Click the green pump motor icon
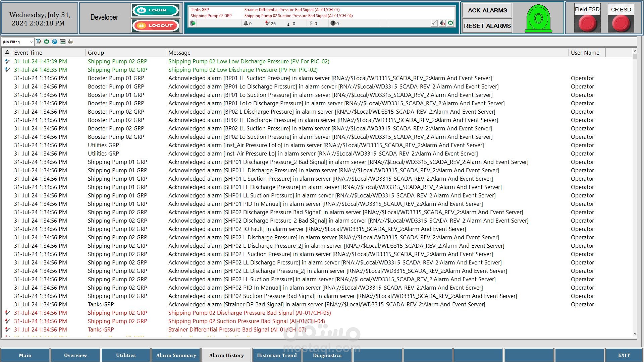644x362 pixels. coord(538,19)
